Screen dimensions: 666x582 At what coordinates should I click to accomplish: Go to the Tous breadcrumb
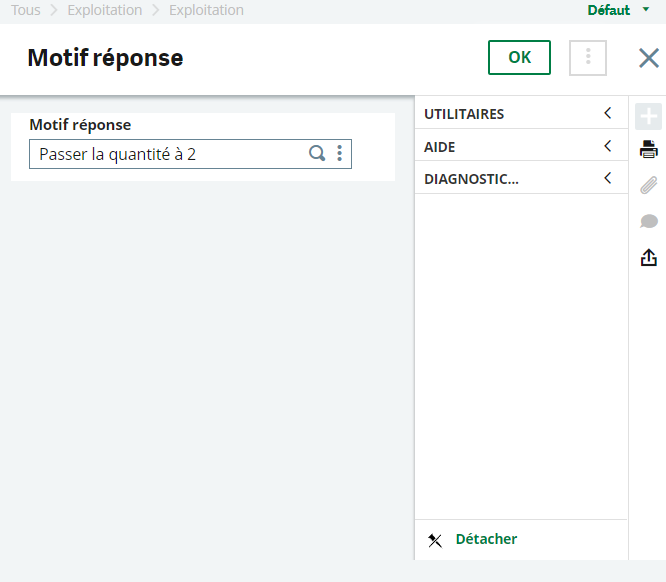coord(26,10)
